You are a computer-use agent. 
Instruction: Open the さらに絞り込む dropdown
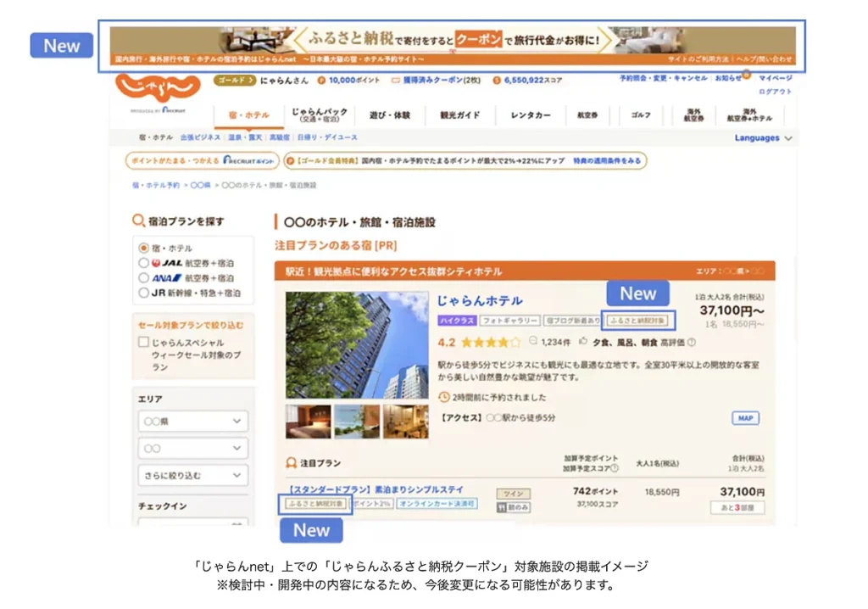point(192,476)
